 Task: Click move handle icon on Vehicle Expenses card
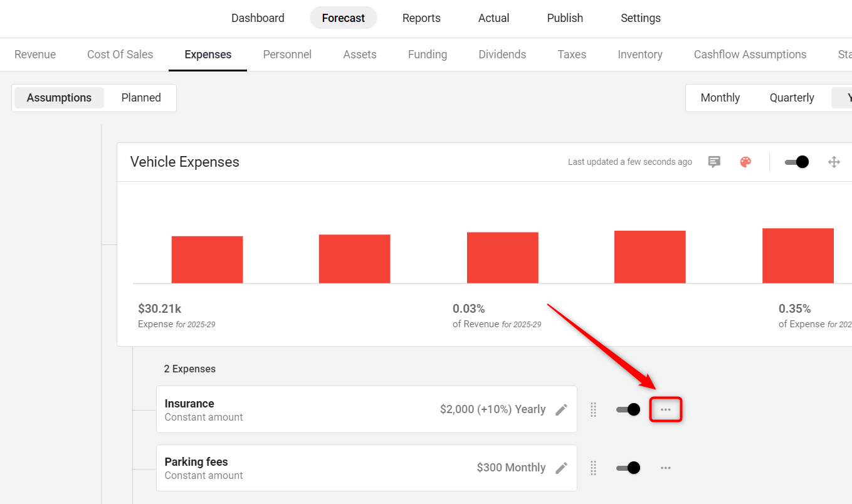pos(834,162)
